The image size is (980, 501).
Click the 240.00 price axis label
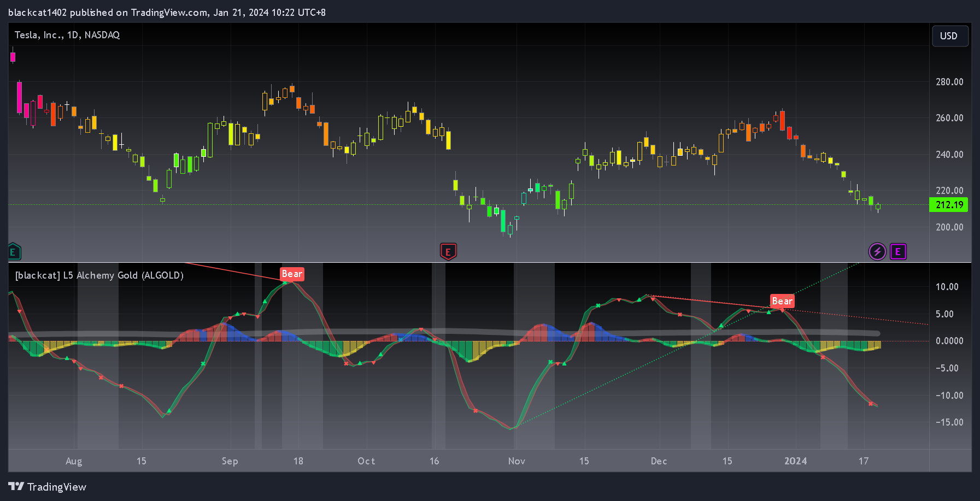pyautogui.click(x=949, y=155)
